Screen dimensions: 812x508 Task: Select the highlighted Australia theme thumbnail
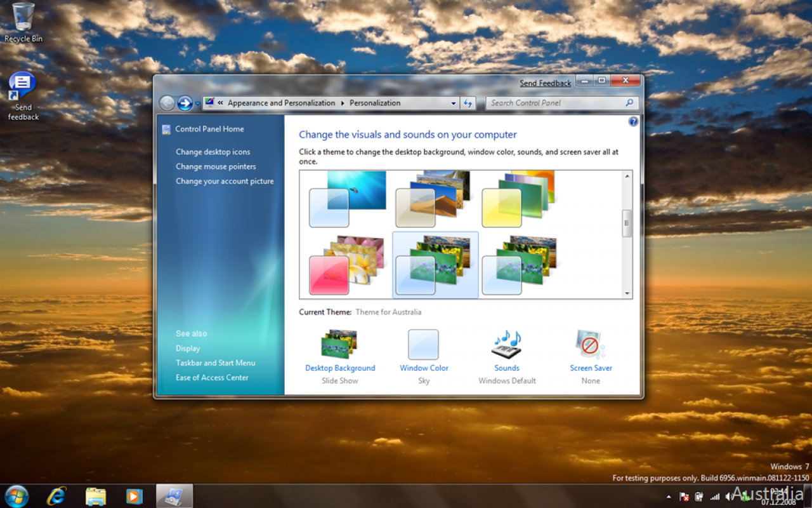436,265
